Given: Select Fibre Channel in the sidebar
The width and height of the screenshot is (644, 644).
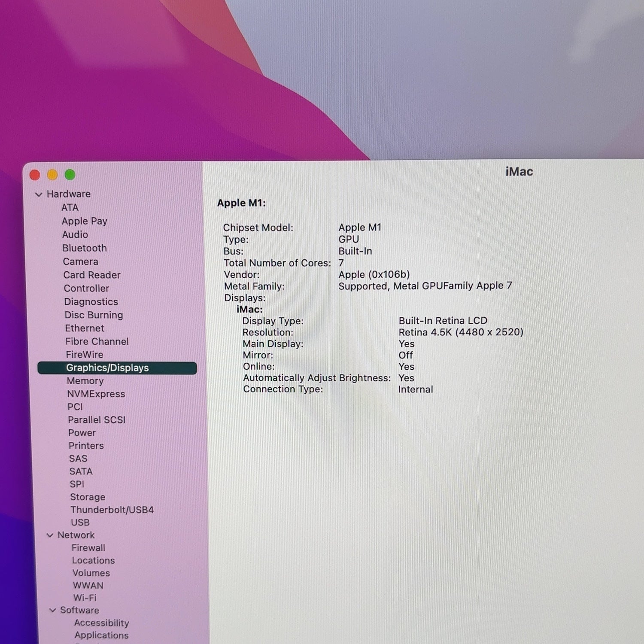Looking at the screenshot, I should (97, 342).
